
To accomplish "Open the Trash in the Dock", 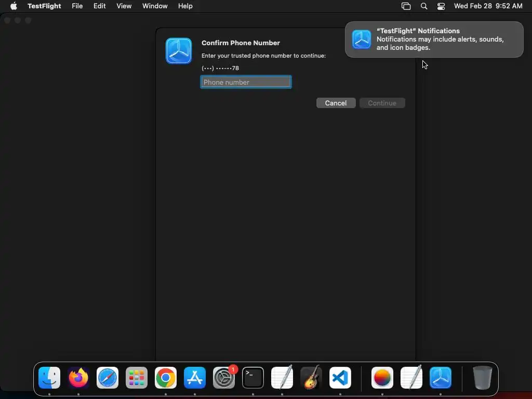I will (x=482, y=377).
